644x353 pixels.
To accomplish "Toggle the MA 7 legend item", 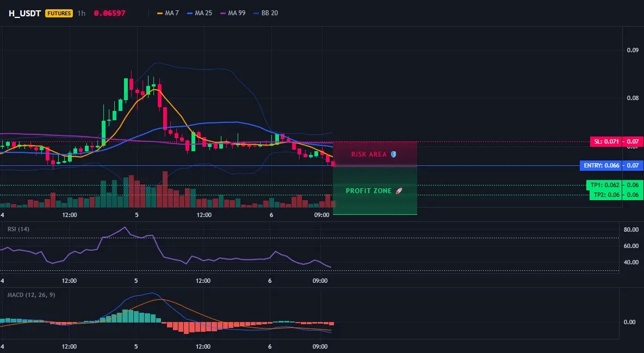I will point(168,13).
